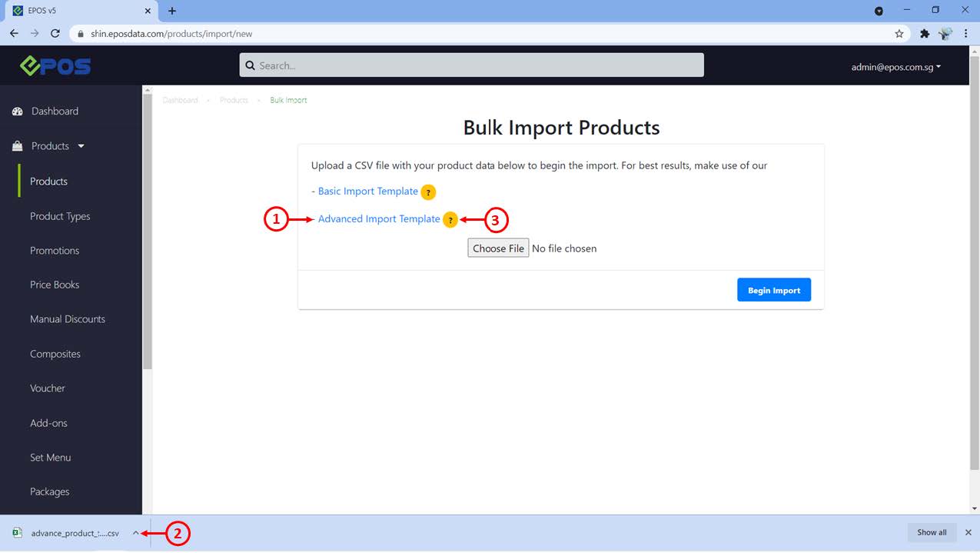Open Voucher in sidebar
The image size is (980, 553).
tap(48, 388)
